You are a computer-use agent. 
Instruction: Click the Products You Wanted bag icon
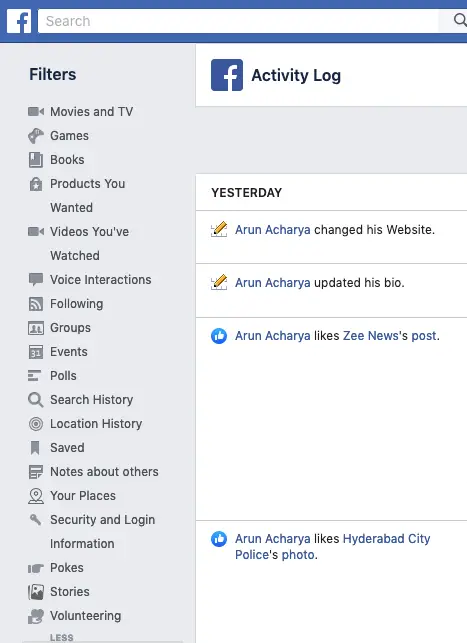point(36,184)
